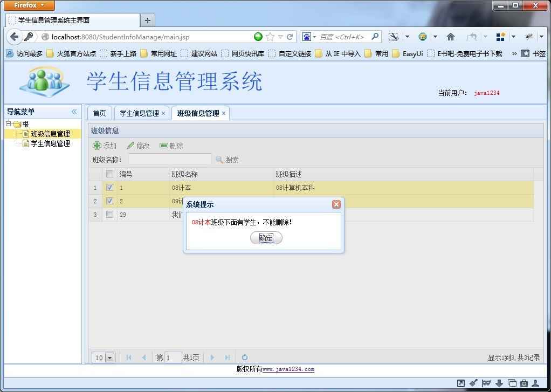Collapse the 导航菜单 panel with double arrows
Image resolution: width=551 pixels, height=392 pixels.
(74, 112)
